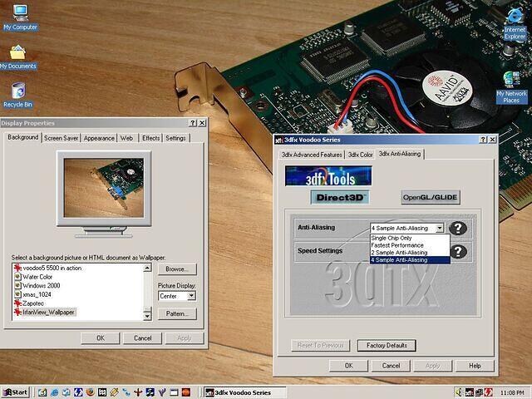Open the Web tab
Screen dimensions: 532x399
click(126, 138)
